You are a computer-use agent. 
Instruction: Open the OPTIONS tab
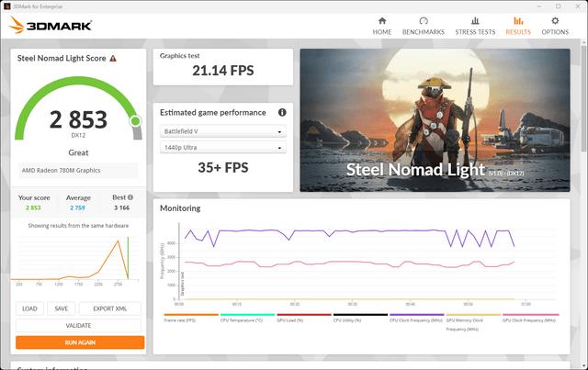pyautogui.click(x=555, y=27)
